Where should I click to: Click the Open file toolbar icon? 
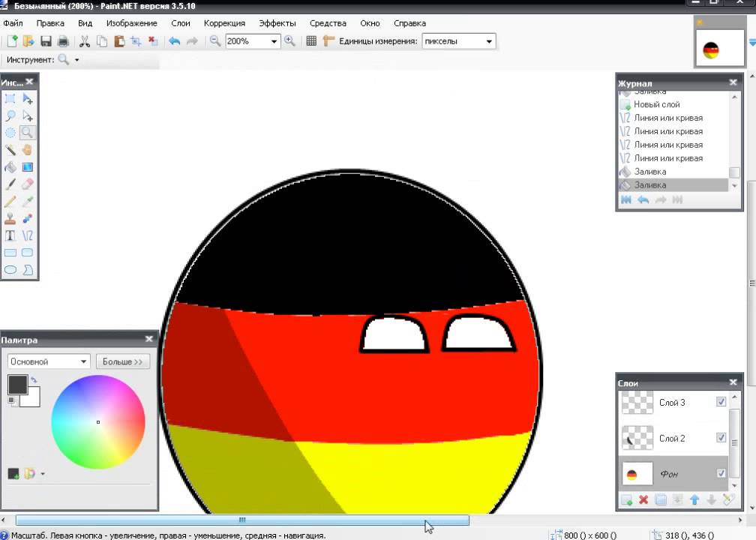pos(28,41)
